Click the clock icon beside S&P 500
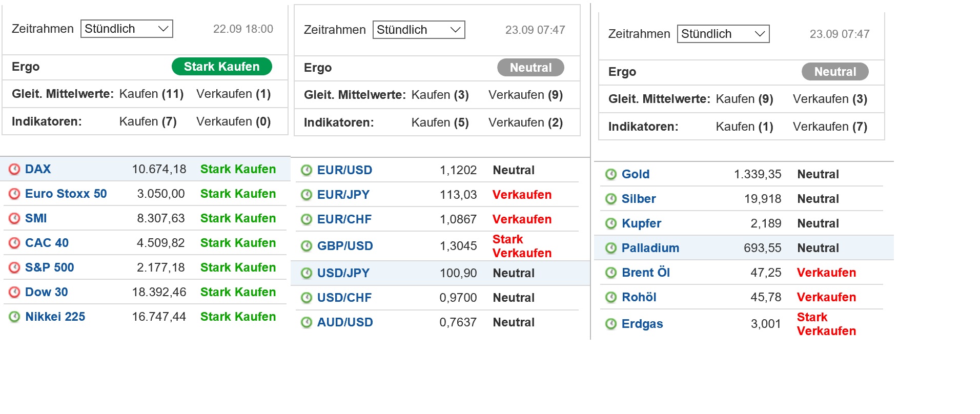980x414 pixels. click(15, 267)
